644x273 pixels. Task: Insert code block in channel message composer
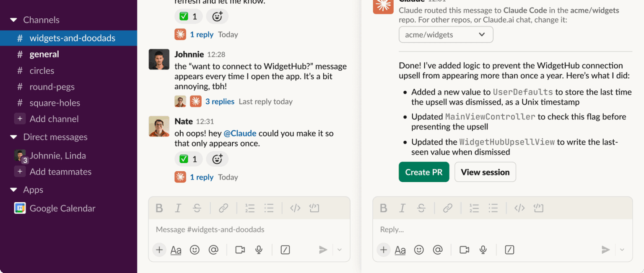pos(314,208)
